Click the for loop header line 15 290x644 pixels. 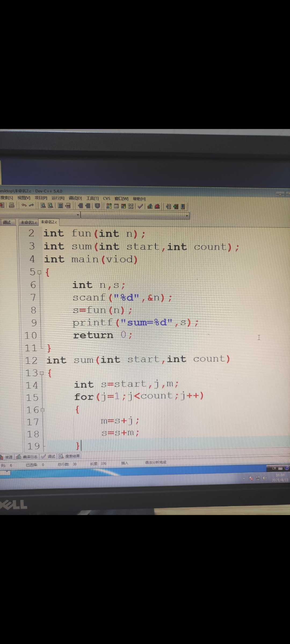pyautogui.click(x=139, y=396)
